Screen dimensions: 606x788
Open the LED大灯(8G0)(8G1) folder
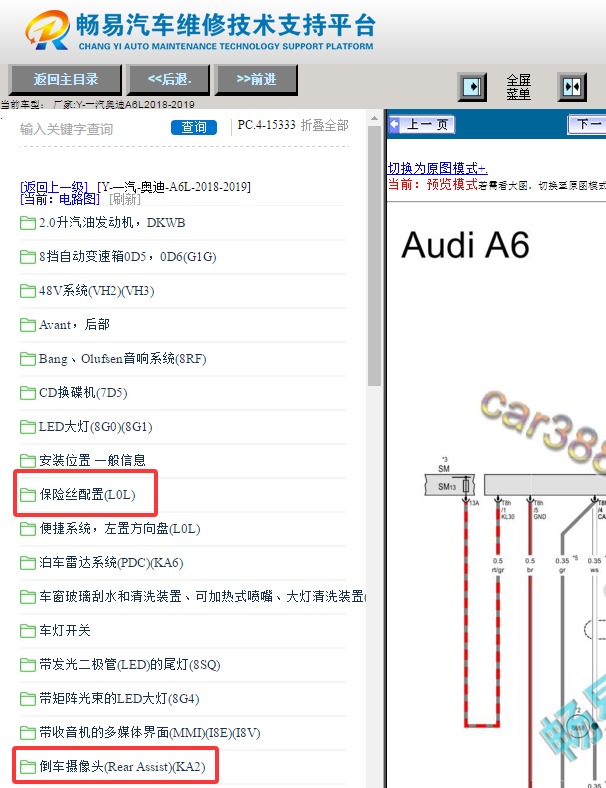[x=95, y=427]
